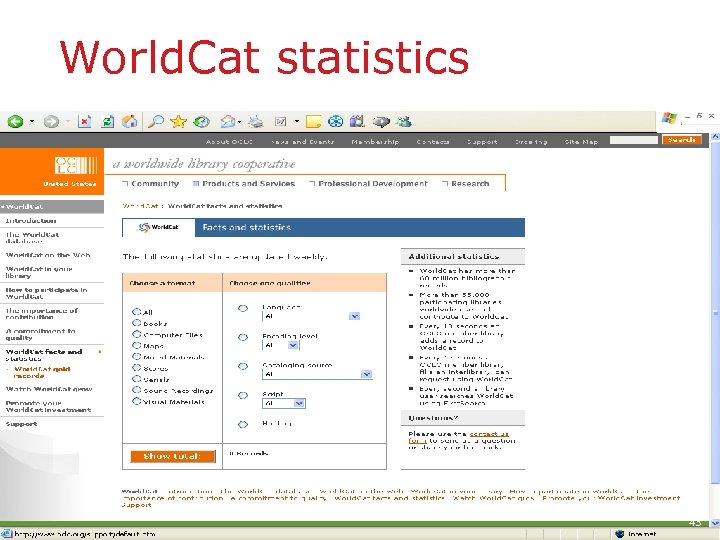Screen dimensions: 720x540
Task: Click the yellow note toolbar icon
Action: pos(313,122)
